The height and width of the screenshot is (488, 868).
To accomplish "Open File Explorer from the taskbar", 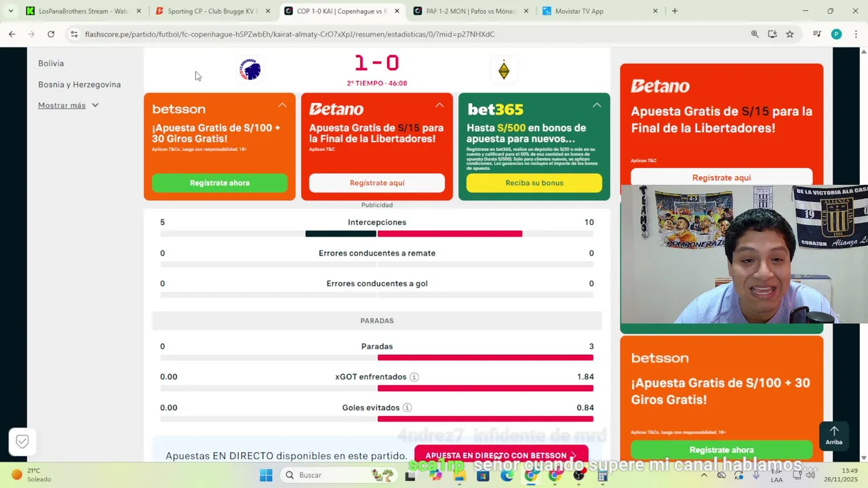I will [x=459, y=475].
